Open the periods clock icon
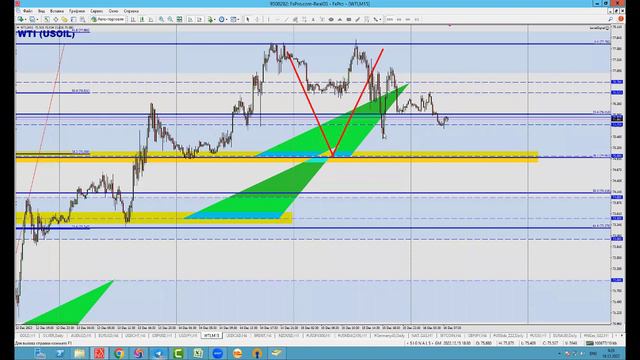The image size is (640, 360). [x=222, y=19]
